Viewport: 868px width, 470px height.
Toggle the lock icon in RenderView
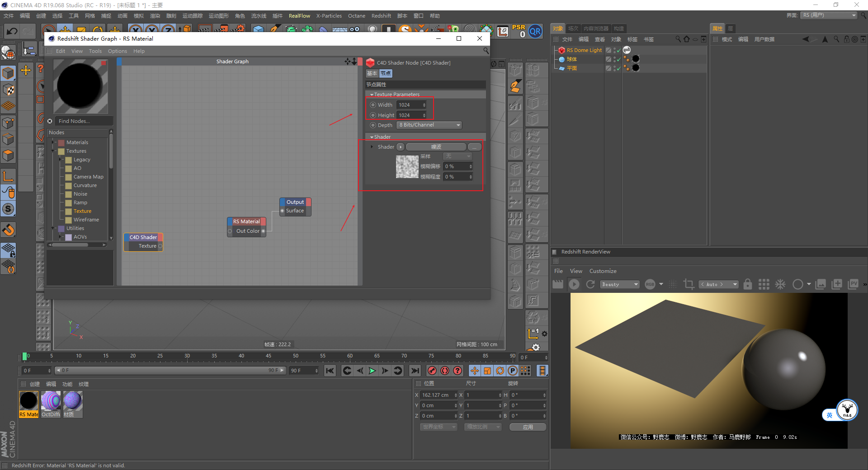coord(748,284)
